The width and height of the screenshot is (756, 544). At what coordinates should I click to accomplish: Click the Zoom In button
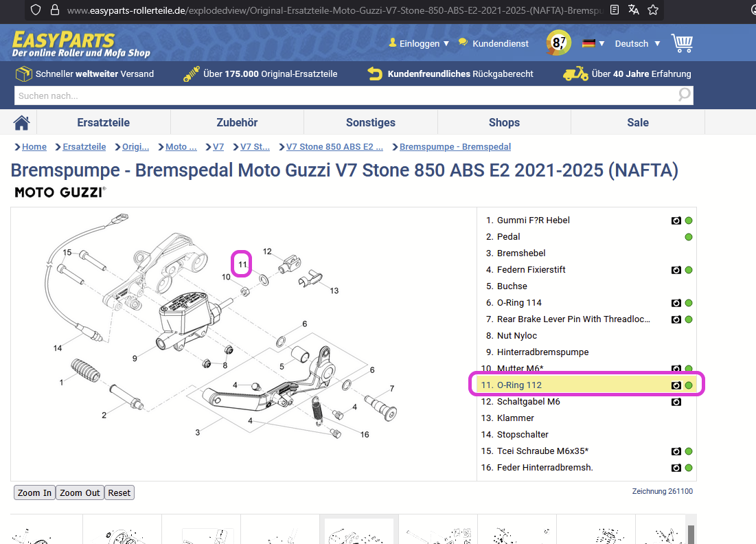[35, 493]
